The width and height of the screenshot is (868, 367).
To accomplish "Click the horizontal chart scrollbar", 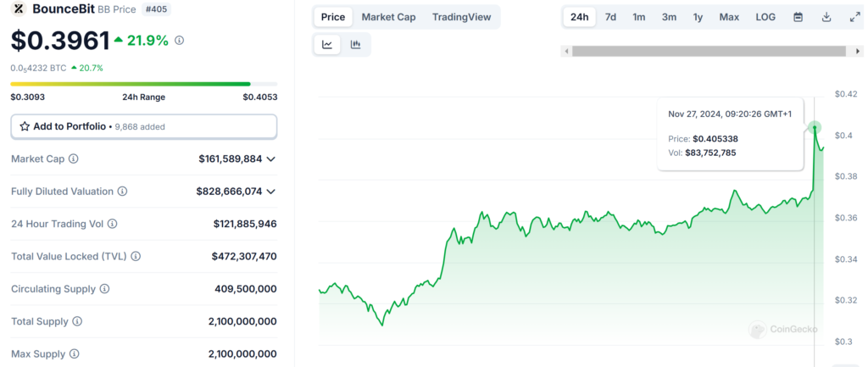I will coord(710,52).
